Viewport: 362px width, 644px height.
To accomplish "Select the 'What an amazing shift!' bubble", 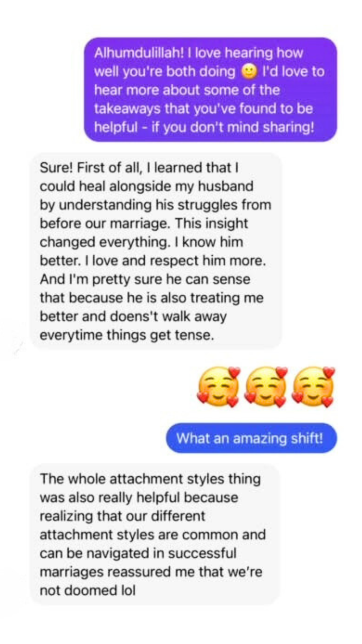I will click(251, 438).
